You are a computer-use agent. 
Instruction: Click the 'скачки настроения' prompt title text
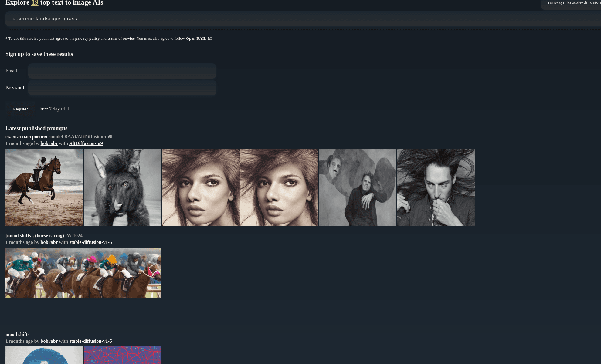click(x=26, y=137)
